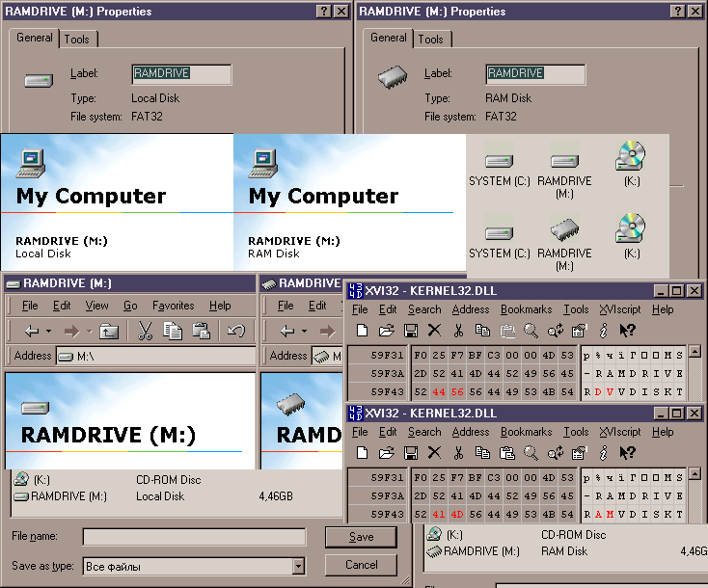Click red hex byte '41' in XVI32
Viewport: 708px width, 588px height.
point(439,515)
